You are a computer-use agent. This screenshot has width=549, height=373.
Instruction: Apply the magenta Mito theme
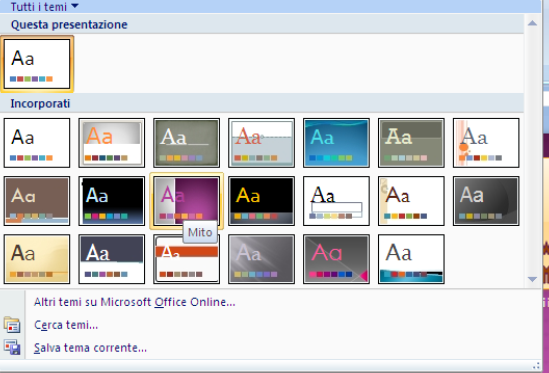pyautogui.click(x=187, y=201)
